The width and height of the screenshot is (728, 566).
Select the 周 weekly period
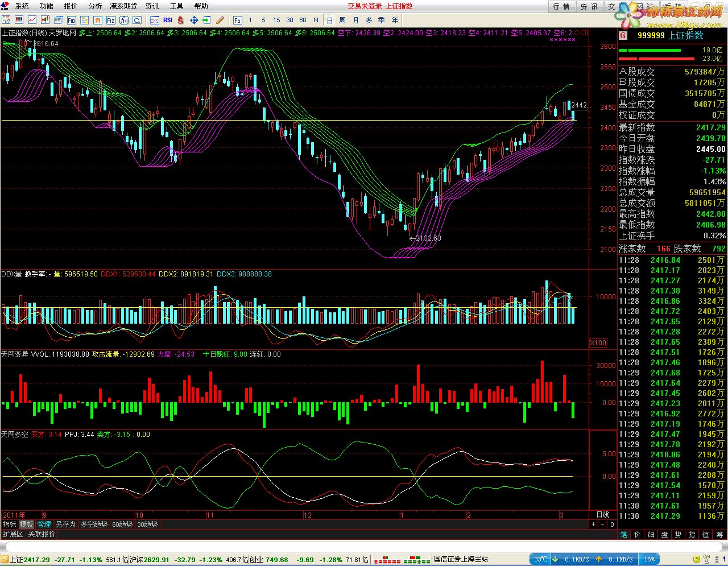[x=342, y=20]
